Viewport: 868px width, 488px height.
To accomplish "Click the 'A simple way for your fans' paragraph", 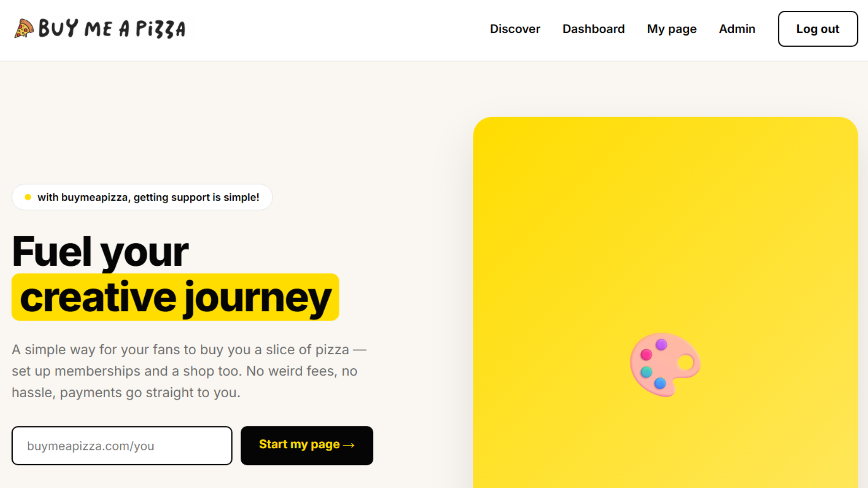I will pyautogui.click(x=189, y=371).
